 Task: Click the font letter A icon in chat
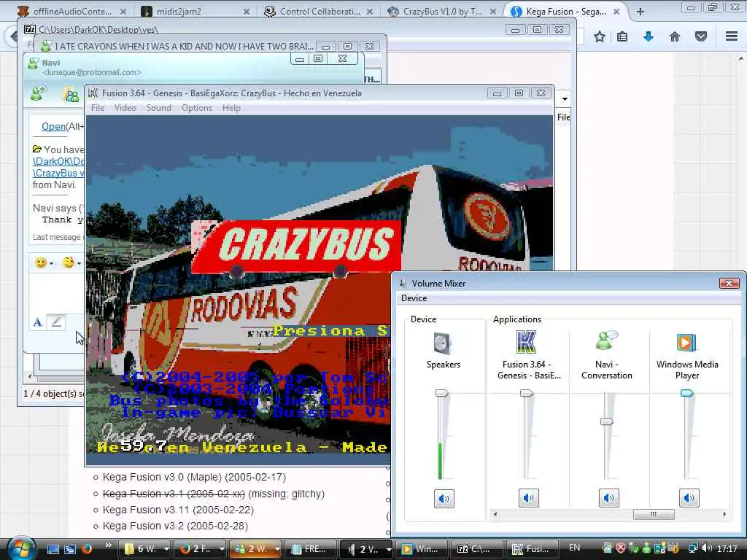(38, 322)
